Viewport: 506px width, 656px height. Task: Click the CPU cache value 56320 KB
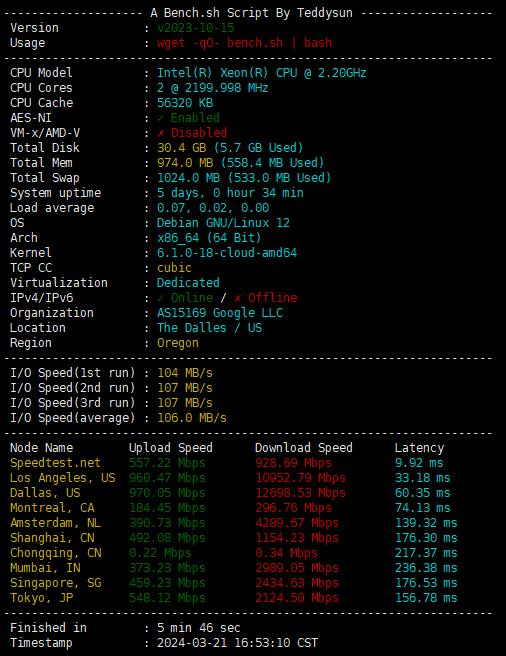point(185,103)
